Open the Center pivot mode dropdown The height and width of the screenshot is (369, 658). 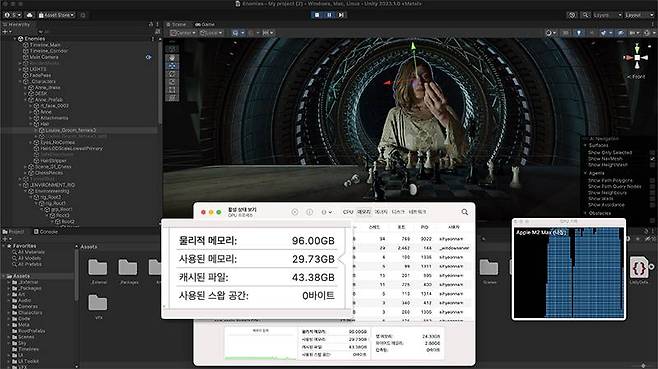click(183, 33)
